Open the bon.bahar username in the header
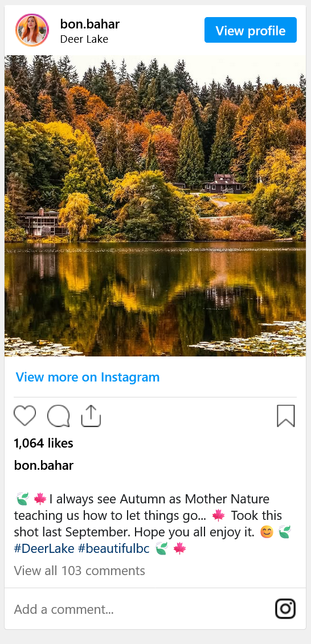The width and height of the screenshot is (311, 644). tap(89, 24)
